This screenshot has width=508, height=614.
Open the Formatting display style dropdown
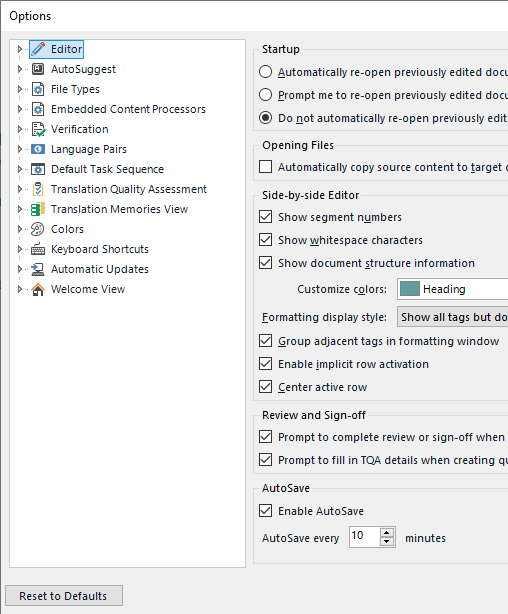(x=452, y=317)
